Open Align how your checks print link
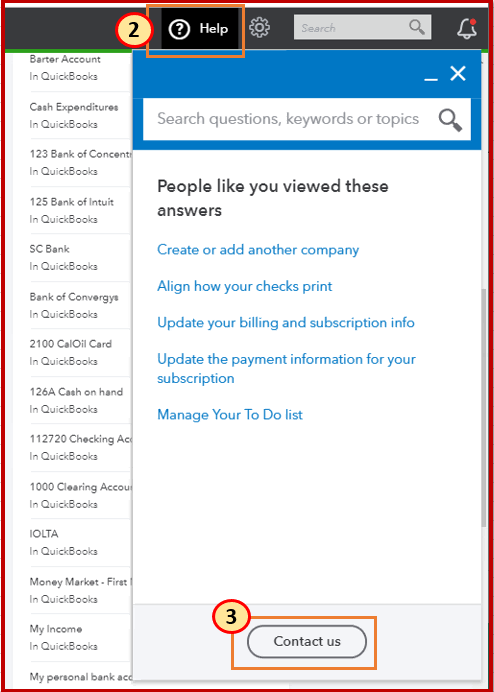The image size is (494, 692). pyautogui.click(x=245, y=286)
